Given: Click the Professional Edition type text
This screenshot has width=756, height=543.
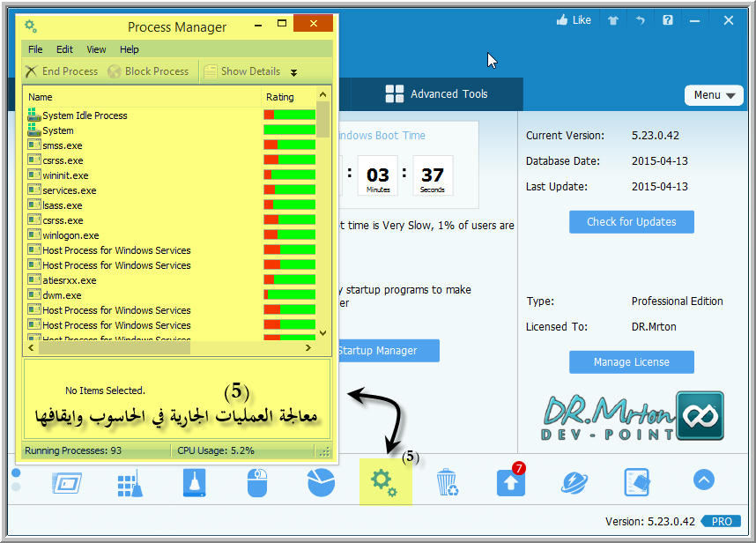Looking at the screenshot, I should pyautogui.click(x=677, y=301).
